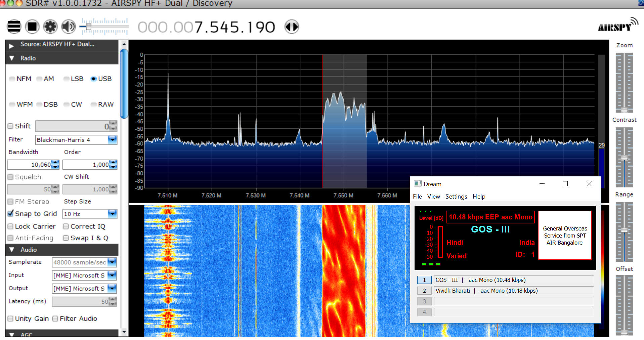Enable the Correct IQ checkbox

click(66, 226)
